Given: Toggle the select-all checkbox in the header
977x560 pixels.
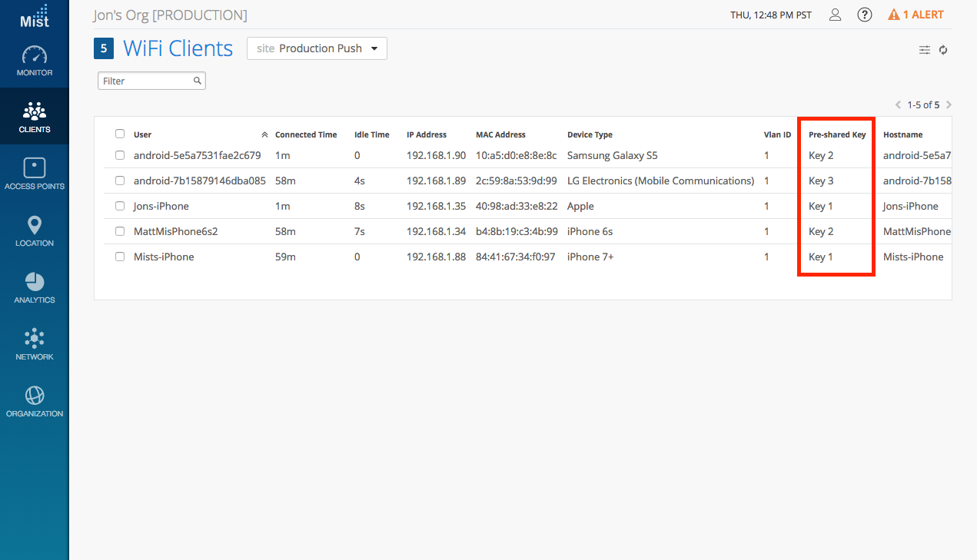Looking at the screenshot, I should [x=120, y=134].
